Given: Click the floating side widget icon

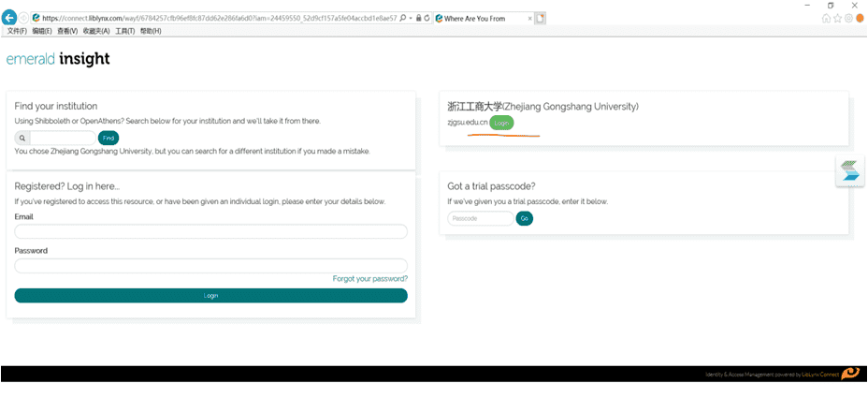Looking at the screenshot, I should [x=849, y=173].
